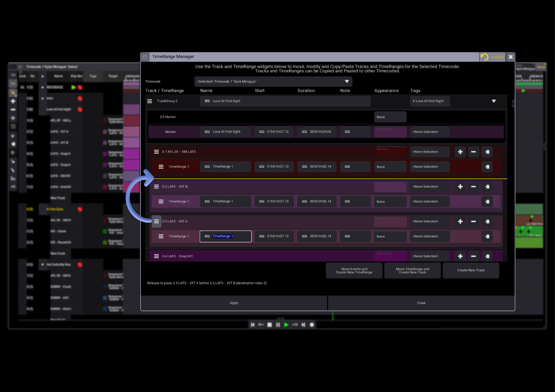
Task: Add a TimeRange to 3.2 LAFS - HIT B
Action: click(460, 187)
